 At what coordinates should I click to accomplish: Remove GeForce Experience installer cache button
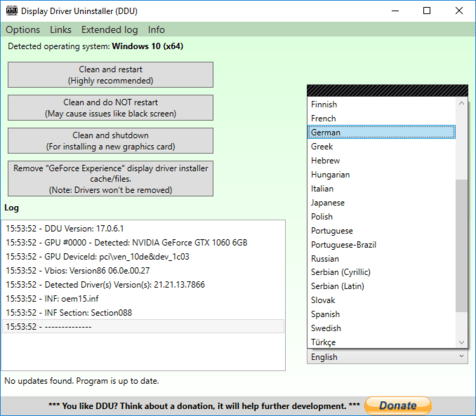(x=111, y=179)
